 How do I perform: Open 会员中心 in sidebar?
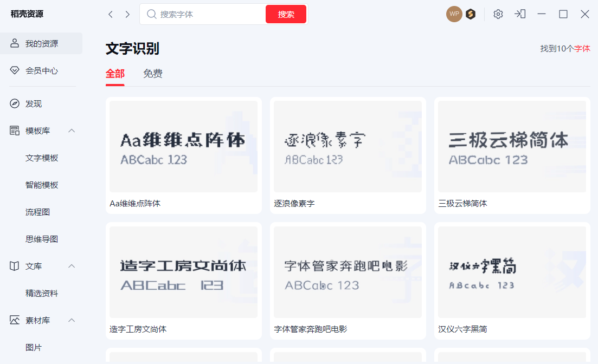(41, 70)
